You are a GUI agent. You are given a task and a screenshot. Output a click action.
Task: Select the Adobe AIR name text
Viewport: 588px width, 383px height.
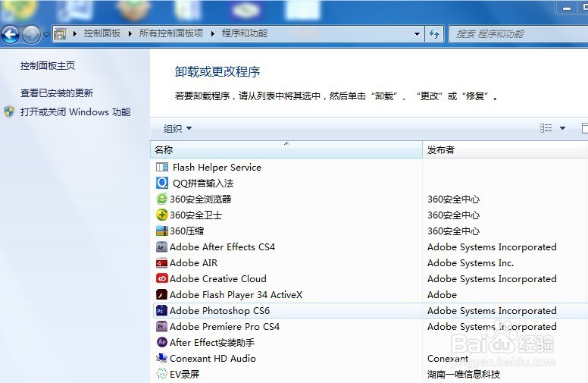click(x=193, y=263)
